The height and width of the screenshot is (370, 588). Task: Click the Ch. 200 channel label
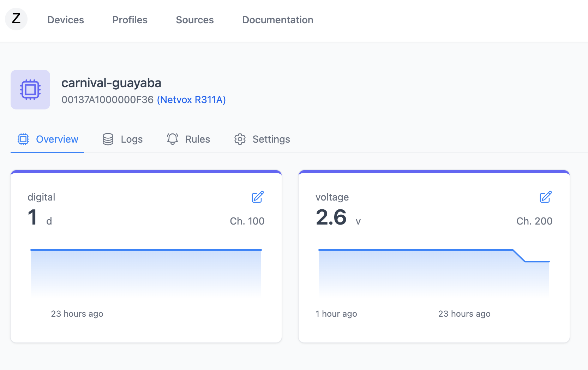(534, 221)
